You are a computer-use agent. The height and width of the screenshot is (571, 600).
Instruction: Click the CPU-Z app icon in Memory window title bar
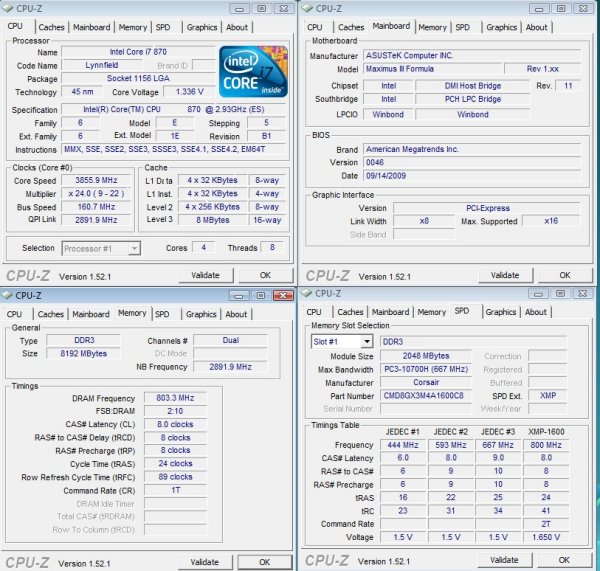click(7, 295)
